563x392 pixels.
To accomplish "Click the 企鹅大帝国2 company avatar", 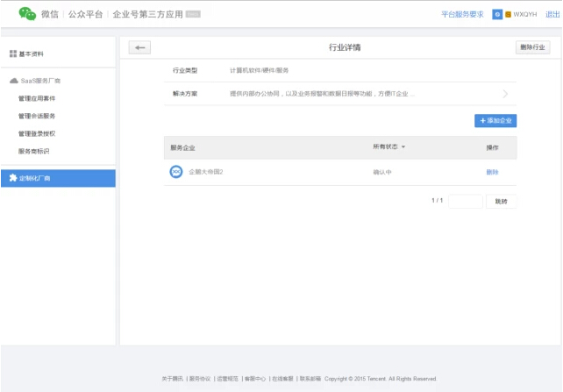I will 176,172.
